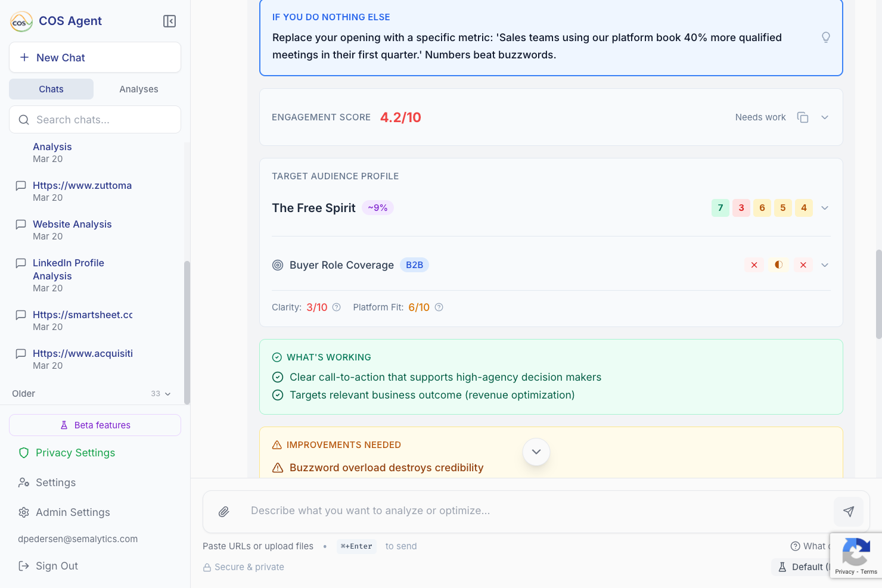The width and height of the screenshot is (882, 588).
Task: Expand The Free Spirit audience profile
Action: [x=825, y=208]
